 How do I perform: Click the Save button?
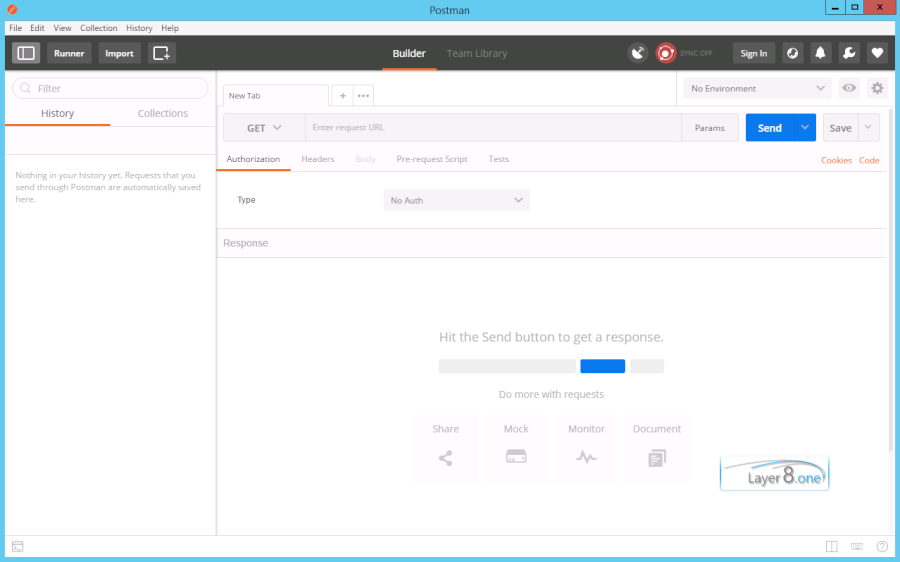(x=840, y=127)
